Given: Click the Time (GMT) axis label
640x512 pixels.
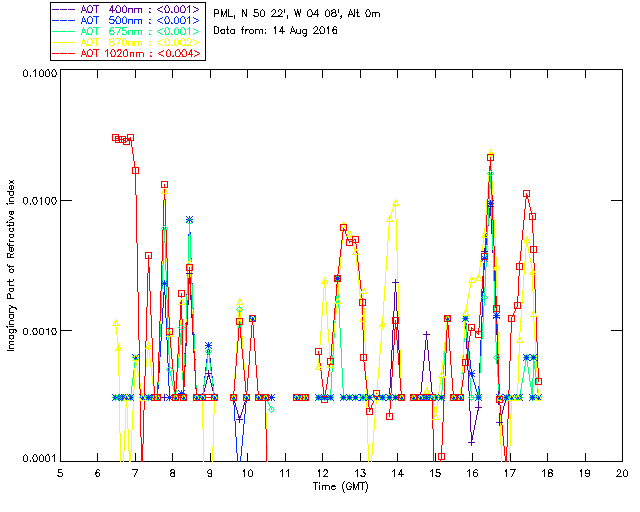Looking at the screenshot, I should (340, 486).
